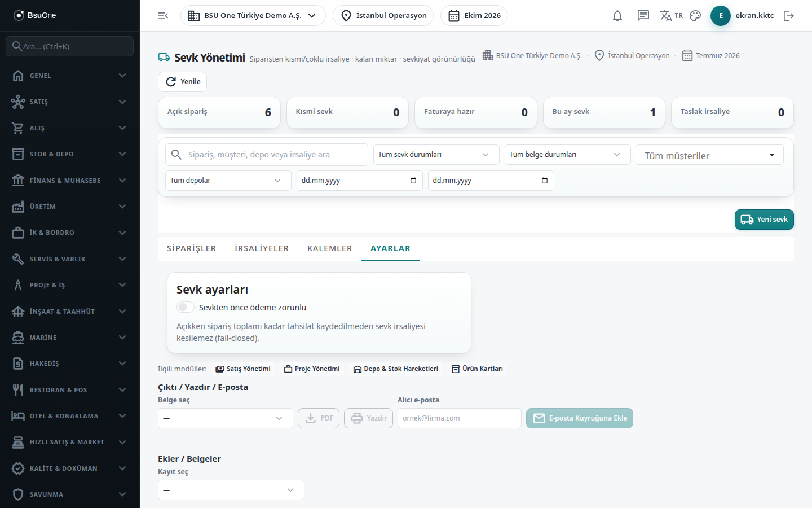Expand Stok & Depo sidebar section
The image size is (812, 508).
(x=70, y=154)
